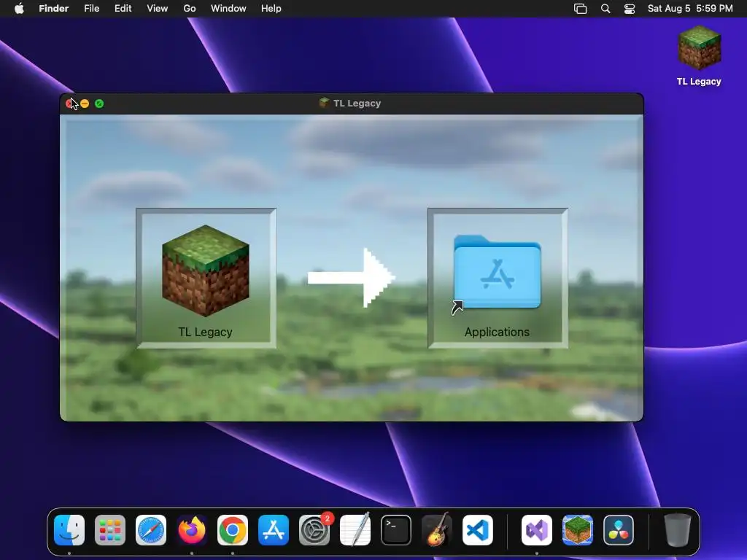The width and height of the screenshot is (747, 560).
Task: Click the date and time in menu bar
Action: coord(690,9)
